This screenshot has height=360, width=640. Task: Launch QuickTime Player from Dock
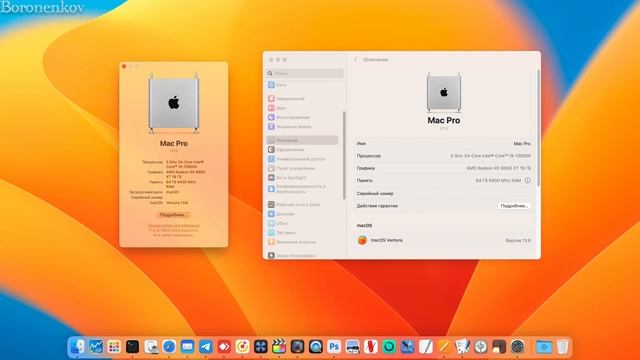point(316,347)
